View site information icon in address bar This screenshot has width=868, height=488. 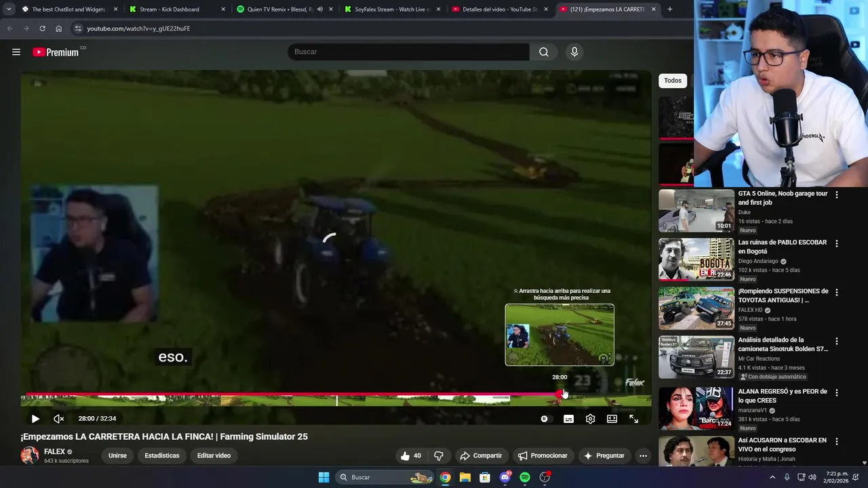click(78, 28)
